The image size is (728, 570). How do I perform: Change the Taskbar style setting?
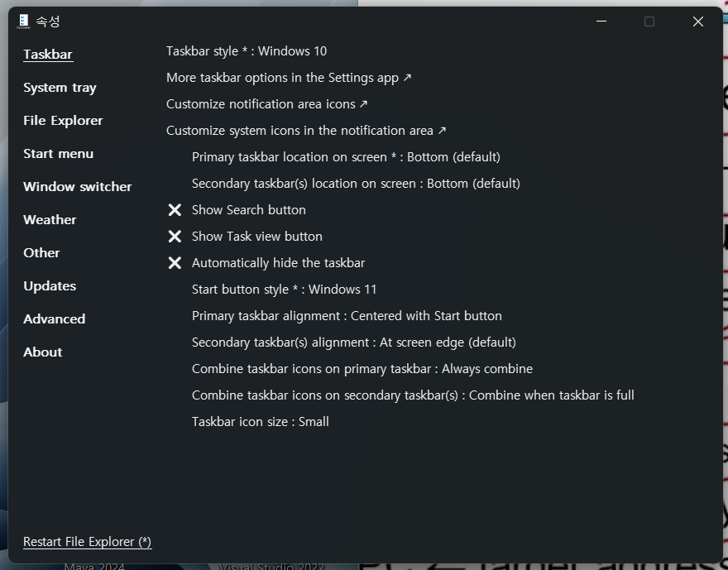pyautogui.click(x=246, y=51)
